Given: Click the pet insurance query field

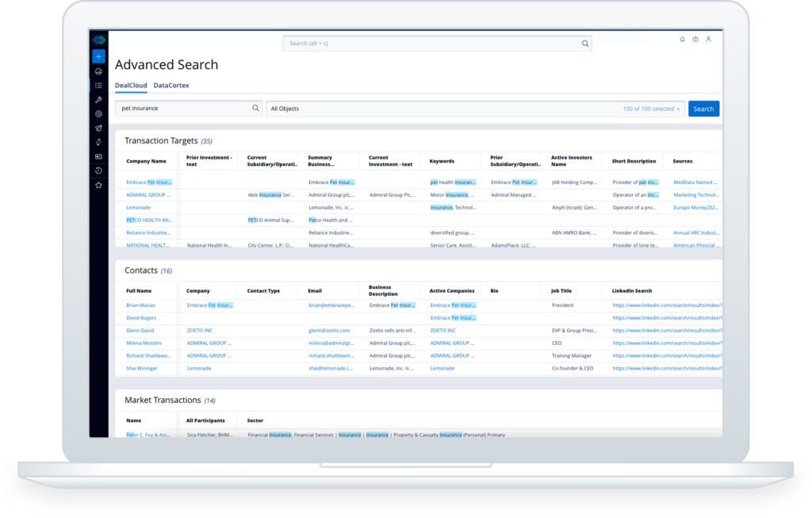Looking at the screenshot, I should click(x=189, y=108).
